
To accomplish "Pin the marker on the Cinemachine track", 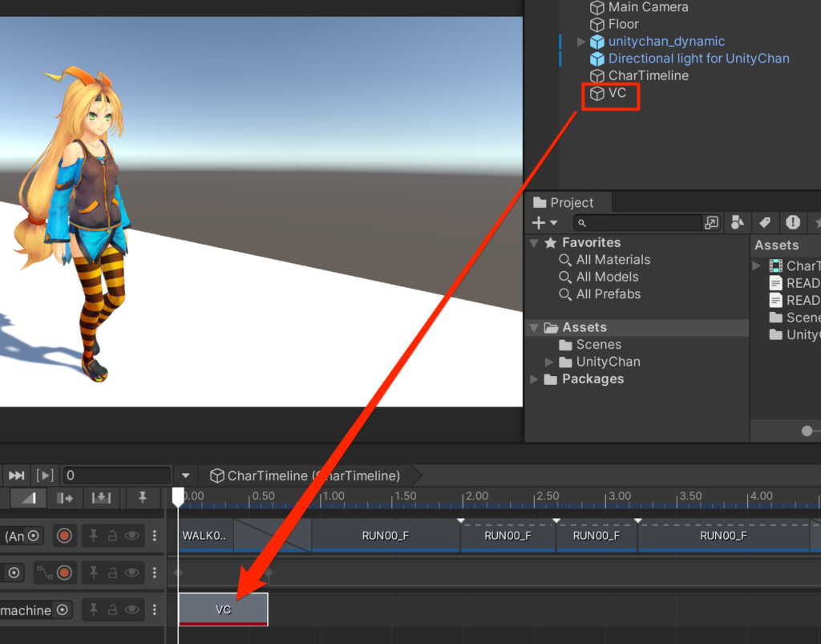I will [x=94, y=610].
